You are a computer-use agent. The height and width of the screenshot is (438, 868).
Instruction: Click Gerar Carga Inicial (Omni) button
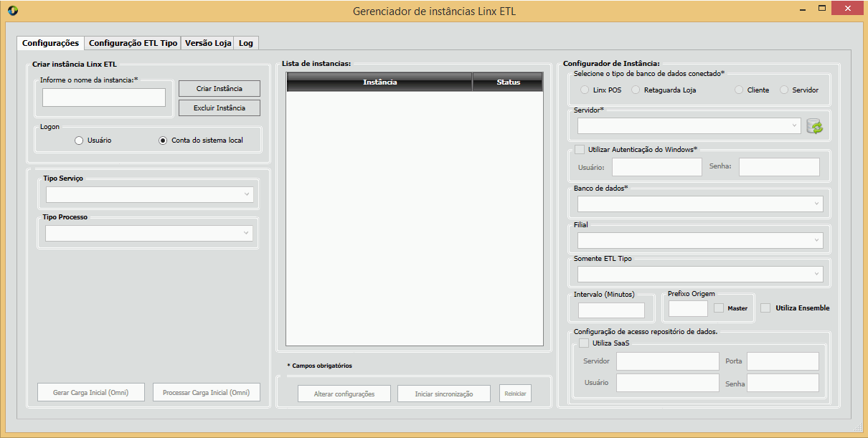pos(91,392)
